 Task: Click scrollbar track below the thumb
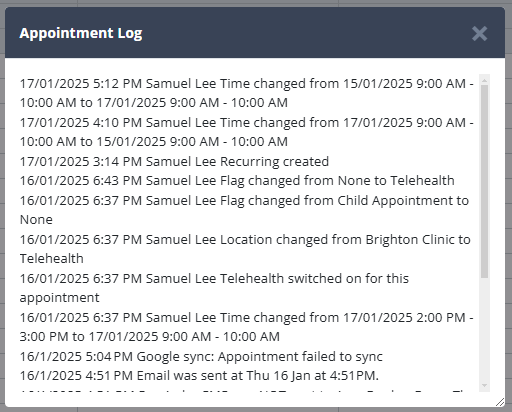(484, 328)
